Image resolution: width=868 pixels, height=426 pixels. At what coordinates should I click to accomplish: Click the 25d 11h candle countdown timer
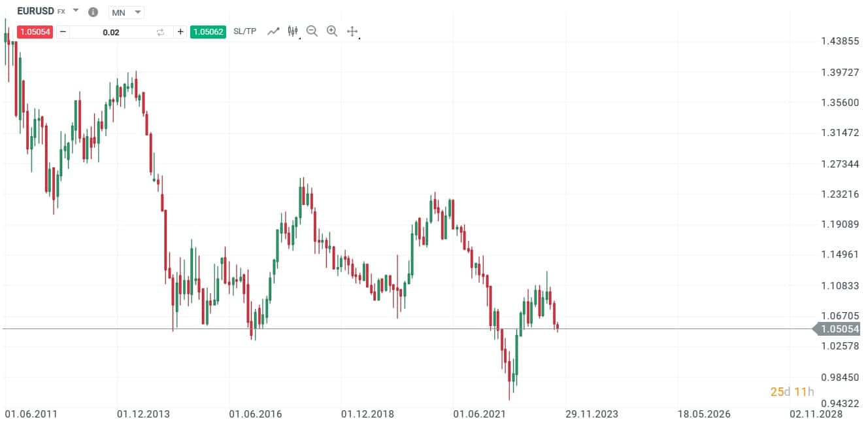click(x=792, y=391)
